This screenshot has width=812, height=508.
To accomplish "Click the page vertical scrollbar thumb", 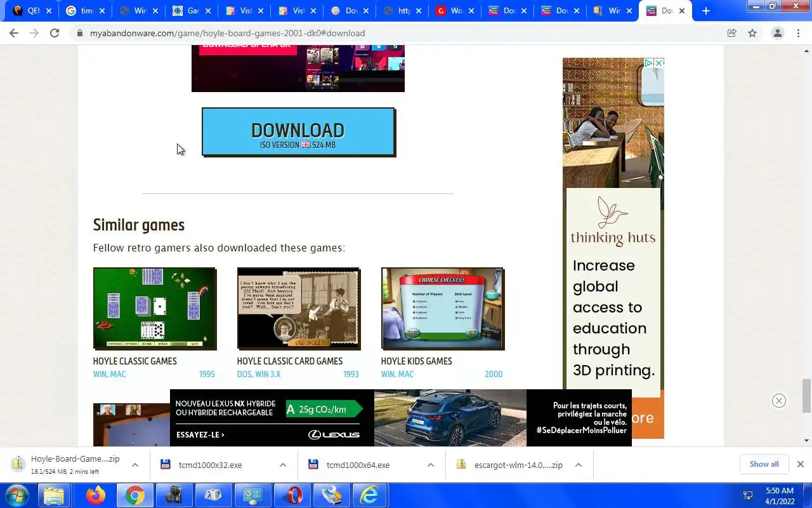I will pyautogui.click(x=806, y=396).
